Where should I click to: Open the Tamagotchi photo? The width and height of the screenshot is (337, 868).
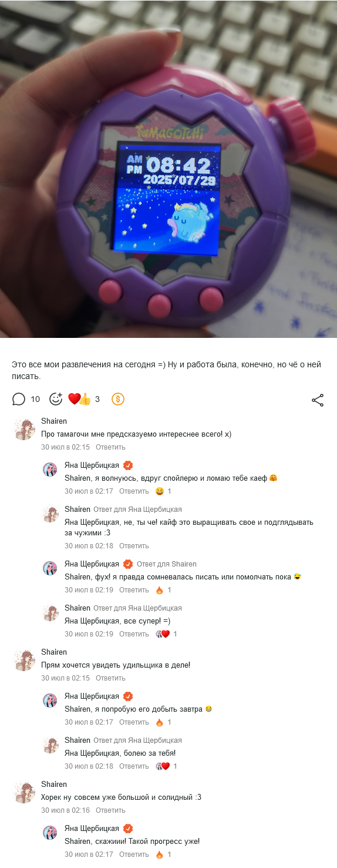click(168, 169)
